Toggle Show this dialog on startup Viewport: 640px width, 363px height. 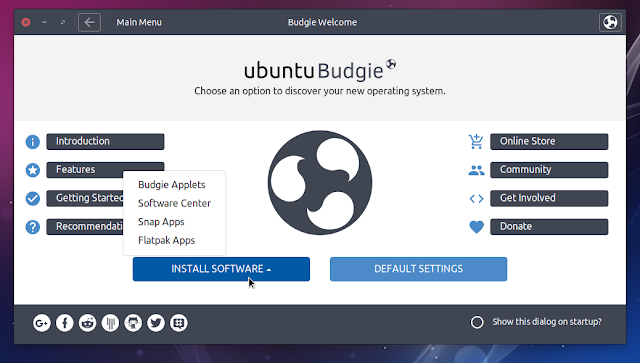click(477, 322)
